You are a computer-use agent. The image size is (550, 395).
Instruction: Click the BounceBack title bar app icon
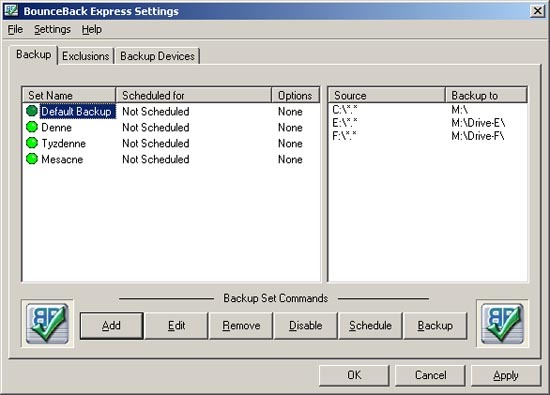[11, 11]
